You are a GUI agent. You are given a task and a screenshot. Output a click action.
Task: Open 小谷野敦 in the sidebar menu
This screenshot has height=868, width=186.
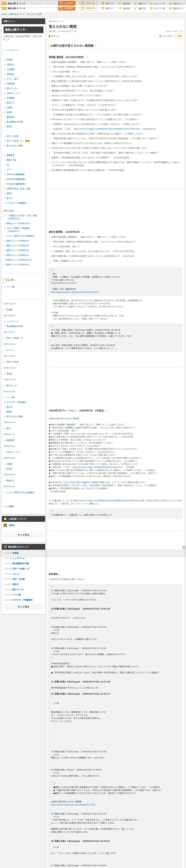coord(10,69)
